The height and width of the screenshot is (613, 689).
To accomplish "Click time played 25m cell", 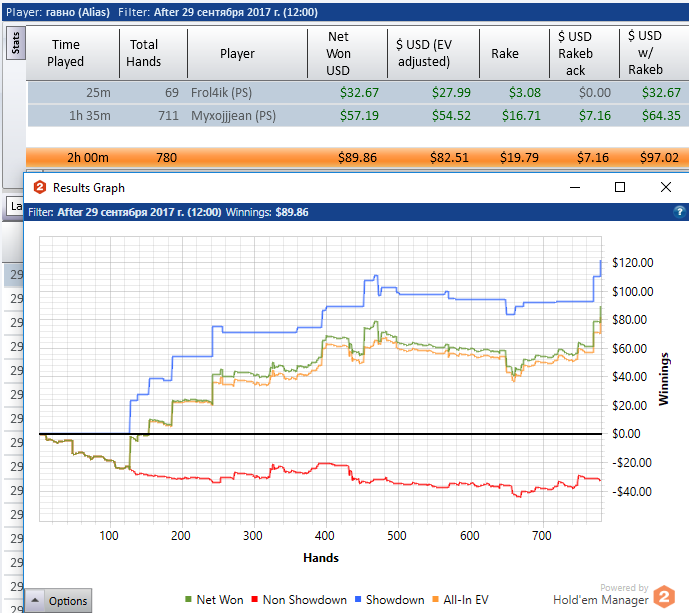I will (x=98, y=92).
